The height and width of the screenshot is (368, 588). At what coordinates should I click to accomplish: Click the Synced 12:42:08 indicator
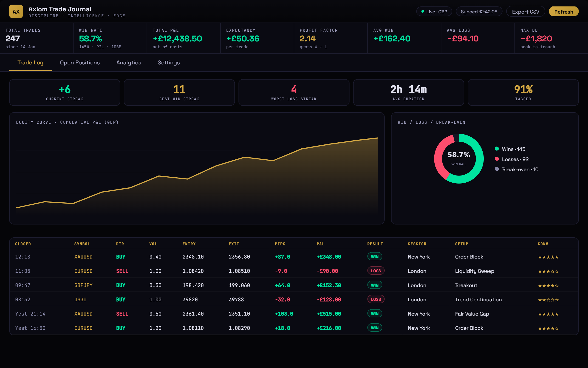(x=479, y=12)
